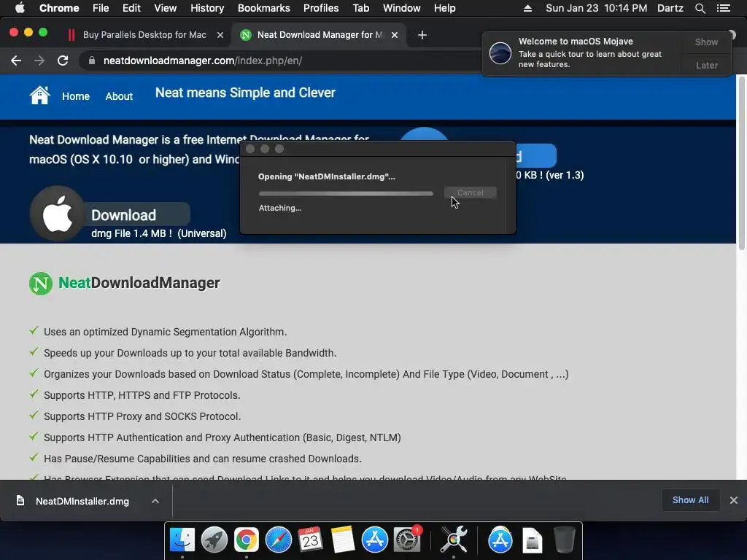Open the Chrome application menu
The height and width of the screenshot is (560, 747).
pyautogui.click(x=59, y=8)
